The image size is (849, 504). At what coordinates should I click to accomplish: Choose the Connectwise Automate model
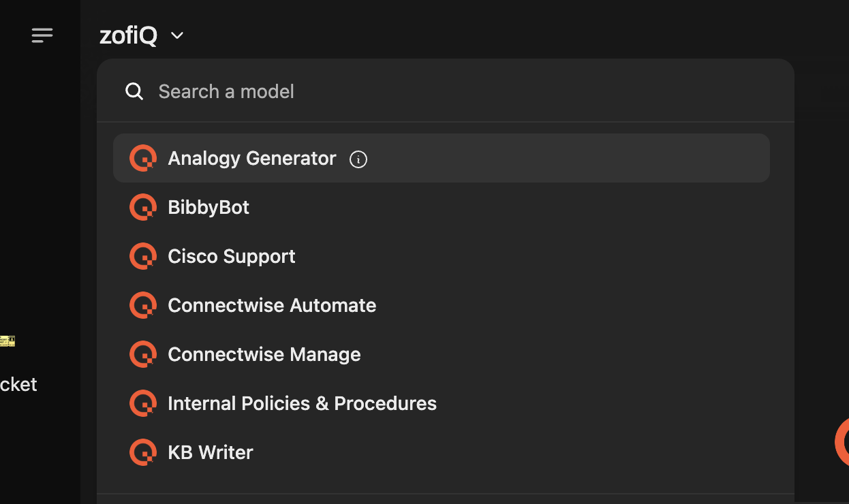click(x=442, y=305)
